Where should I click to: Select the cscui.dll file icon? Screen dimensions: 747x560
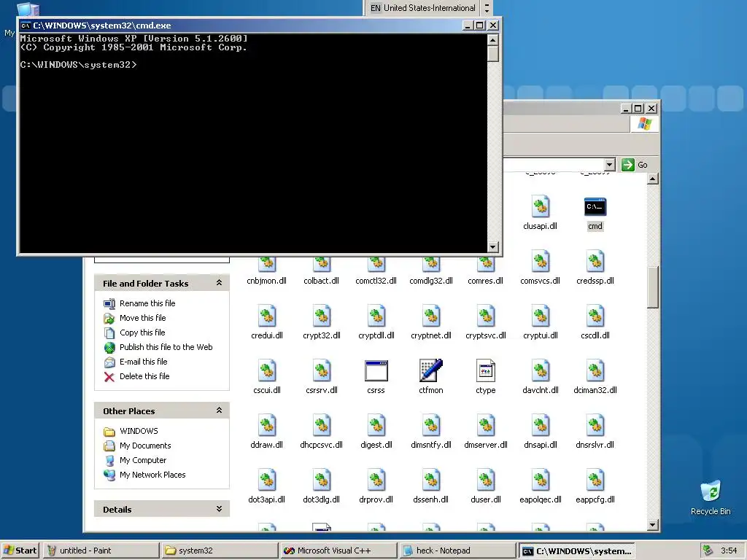pos(267,371)
